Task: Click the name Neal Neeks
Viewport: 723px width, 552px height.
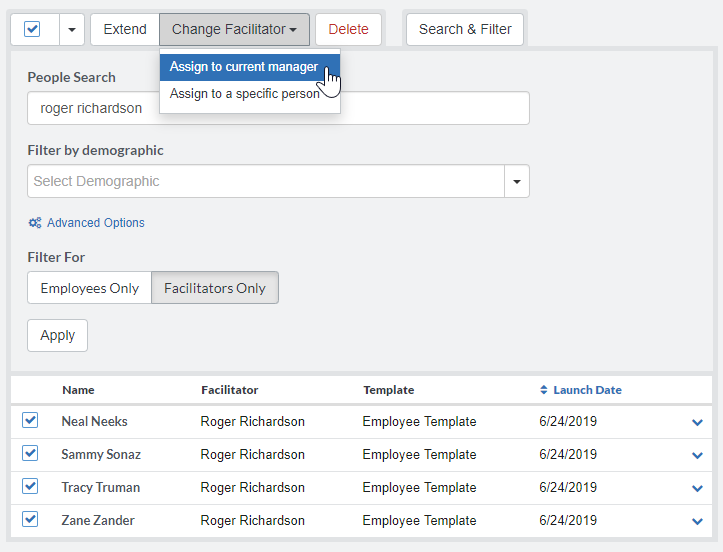Action: (x=95, y=421)
